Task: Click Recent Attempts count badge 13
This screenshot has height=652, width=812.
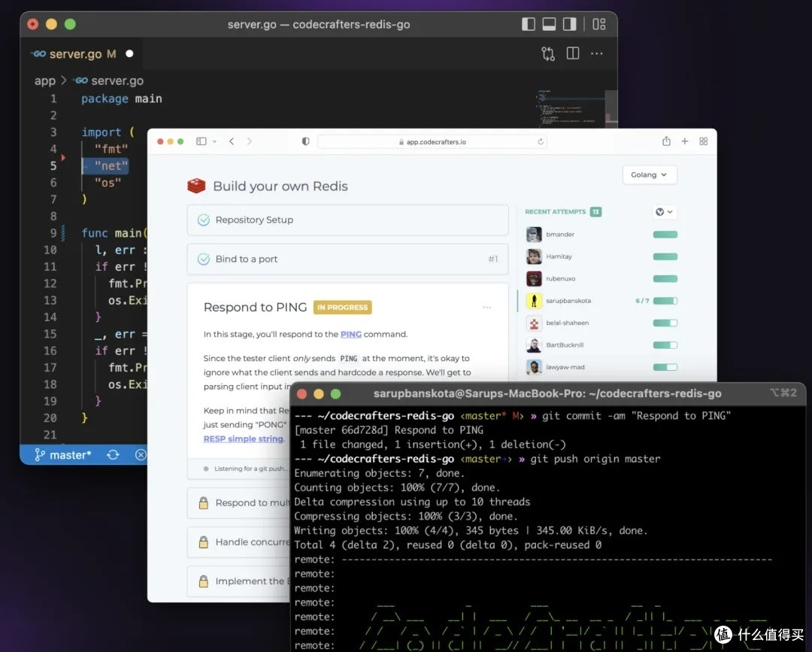Action: click(x=595, y=212)
